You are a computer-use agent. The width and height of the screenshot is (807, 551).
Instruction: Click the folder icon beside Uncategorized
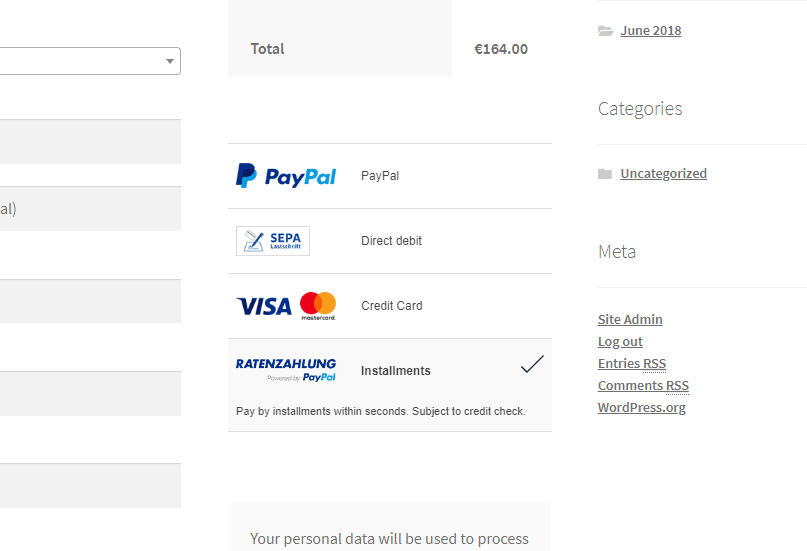[605, 174]
